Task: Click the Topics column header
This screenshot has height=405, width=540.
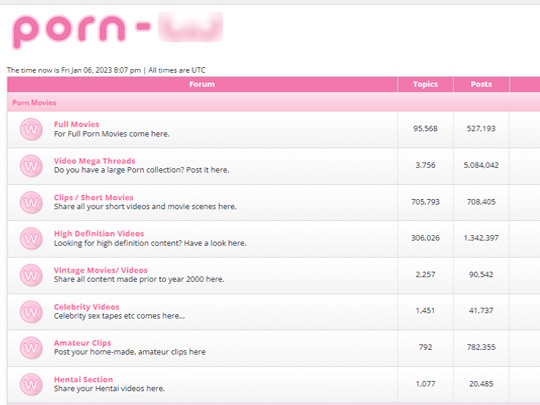Action: pyautogui.click(x=425, y=84)
